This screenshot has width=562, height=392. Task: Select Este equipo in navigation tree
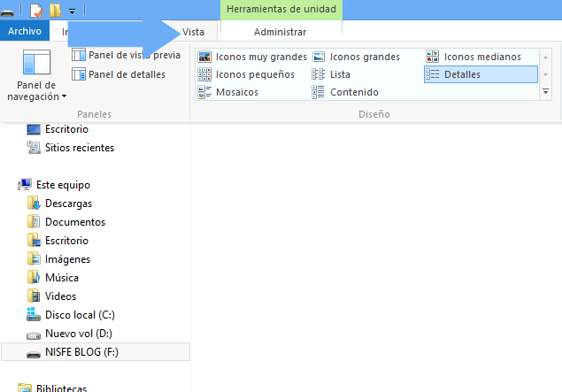point(54,185)
